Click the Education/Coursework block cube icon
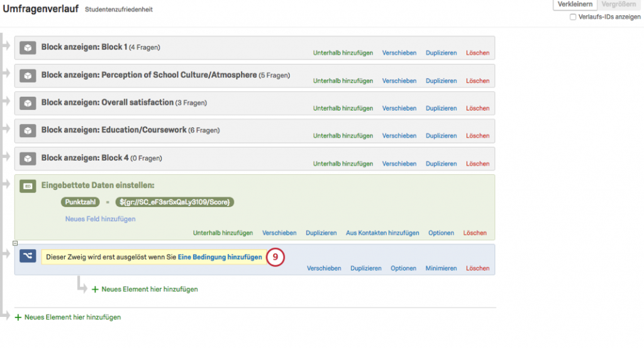The height and width of the screenshot is (349, 644). click(x=28, y=131)
